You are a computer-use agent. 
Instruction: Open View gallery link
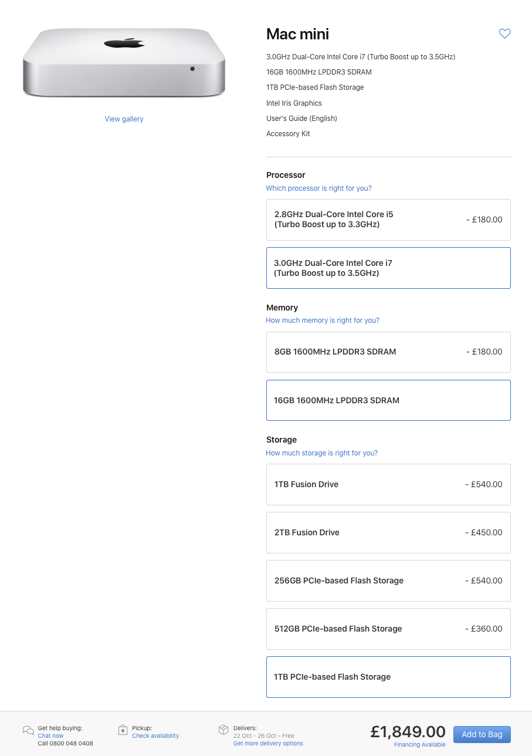click(124, 119)
